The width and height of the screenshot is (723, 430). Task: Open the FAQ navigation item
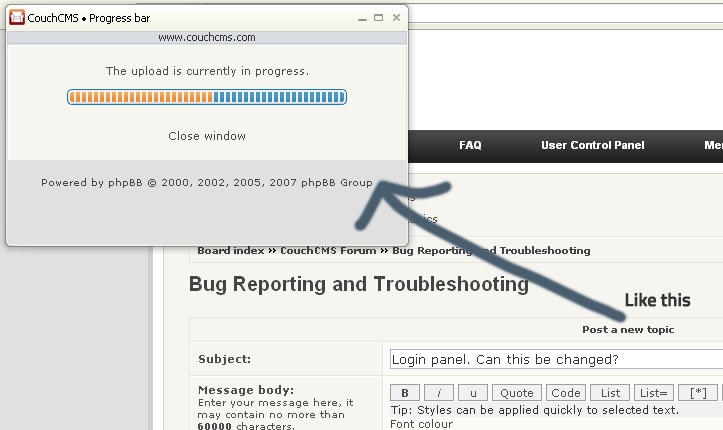pos(470,145)
